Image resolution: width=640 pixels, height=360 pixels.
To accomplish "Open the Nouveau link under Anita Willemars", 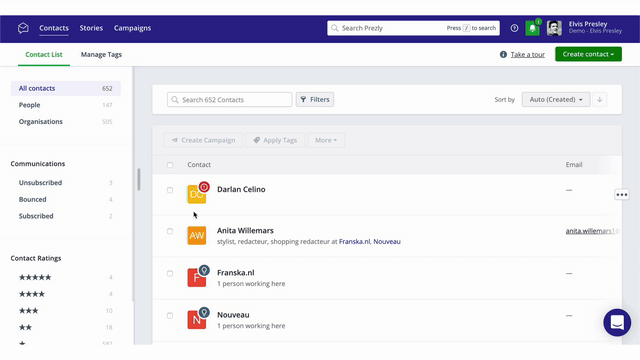I will click(x=387, y=242).
